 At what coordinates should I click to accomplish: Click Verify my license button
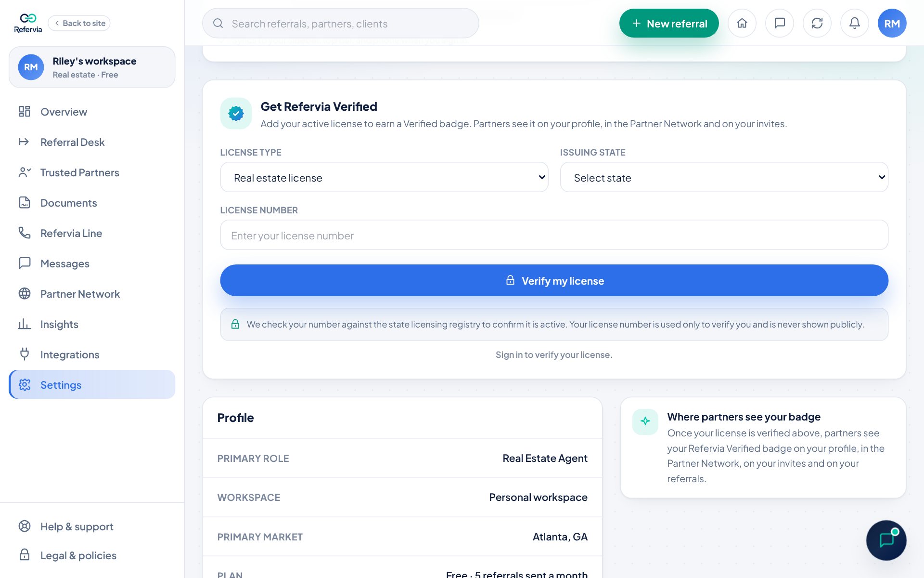pos(554,280)
